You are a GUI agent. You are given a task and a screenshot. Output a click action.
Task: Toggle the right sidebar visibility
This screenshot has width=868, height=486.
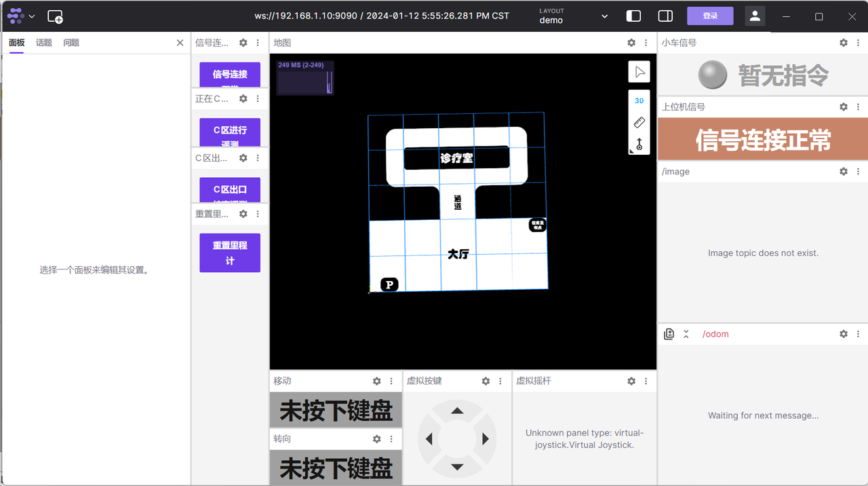point(665,16)
